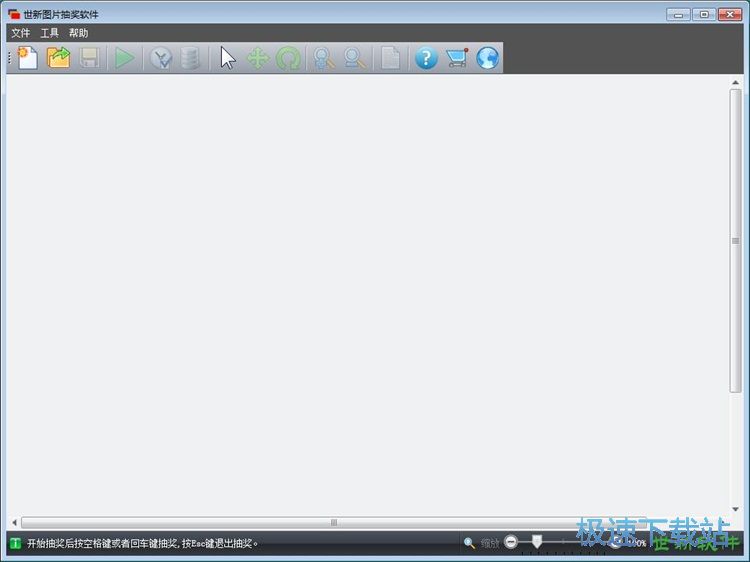Screen dimensions: 750x562
Task: Click the horizontal scrollbar left arrow
Action: 14,522
